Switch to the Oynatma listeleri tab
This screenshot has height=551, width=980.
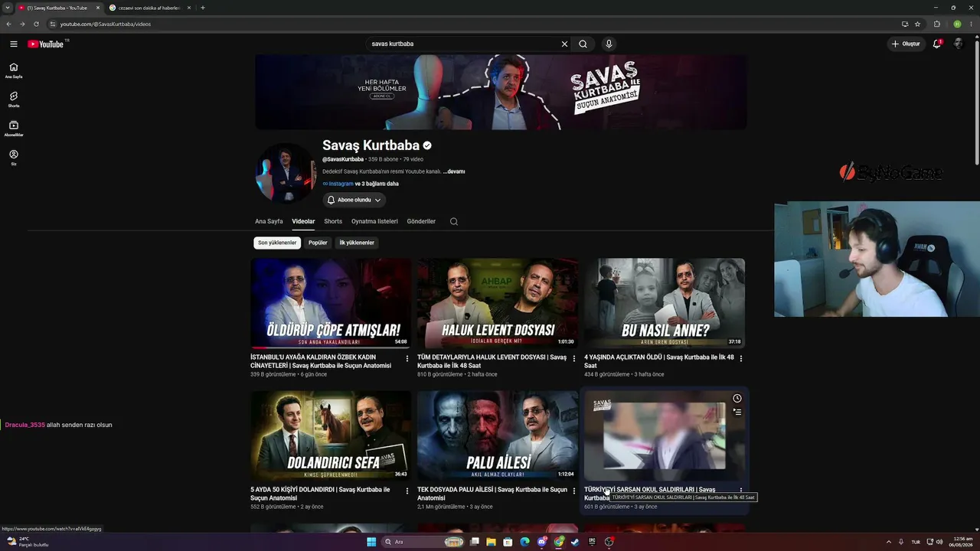(x=374, y=221)
